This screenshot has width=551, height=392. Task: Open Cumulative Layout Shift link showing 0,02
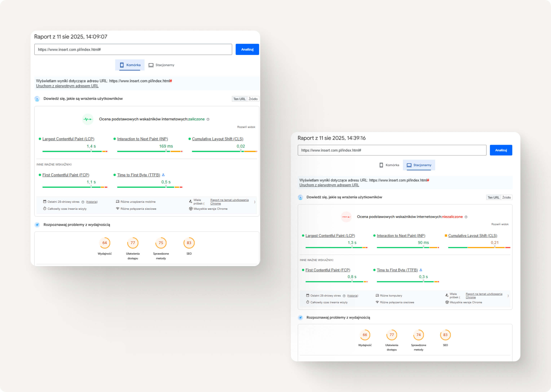218,139
